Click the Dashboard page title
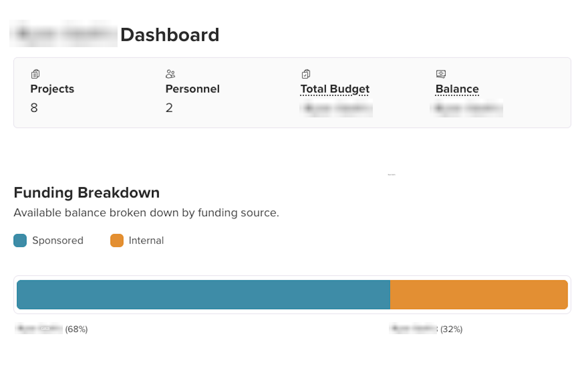The height and width of the screenshot is (386, 588). point(170,34)
